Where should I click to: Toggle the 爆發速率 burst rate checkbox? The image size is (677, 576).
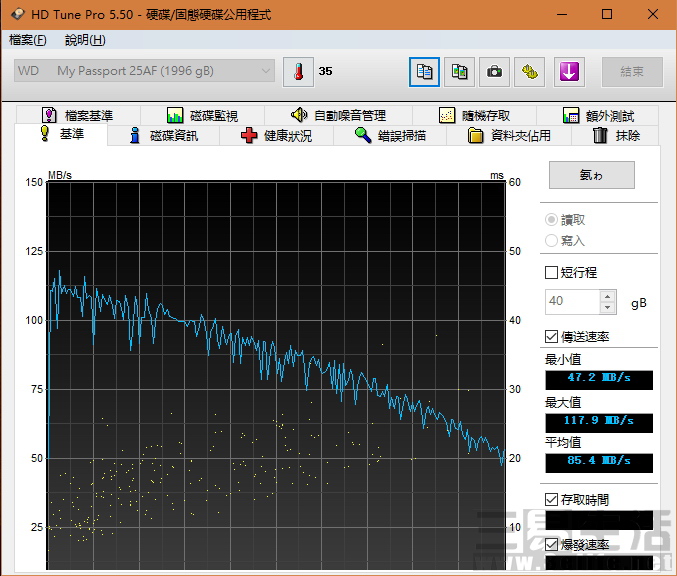(551, 544)
